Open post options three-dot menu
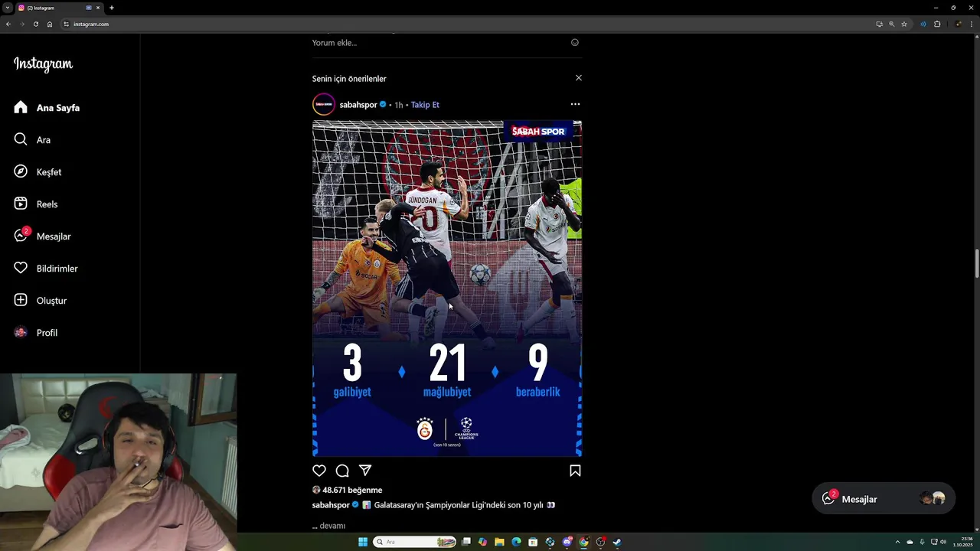The height and width of the screenshot is (551, 980). pos(575,104)
